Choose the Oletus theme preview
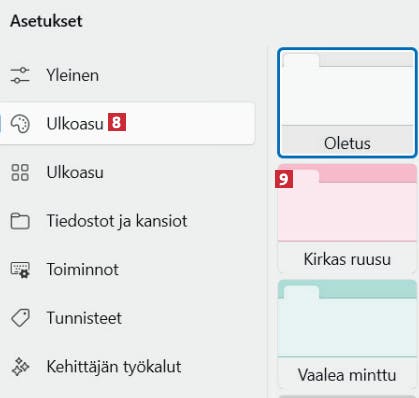Image resolution: width=419 pixels, height=398 pixels. (x=347, y=103)
